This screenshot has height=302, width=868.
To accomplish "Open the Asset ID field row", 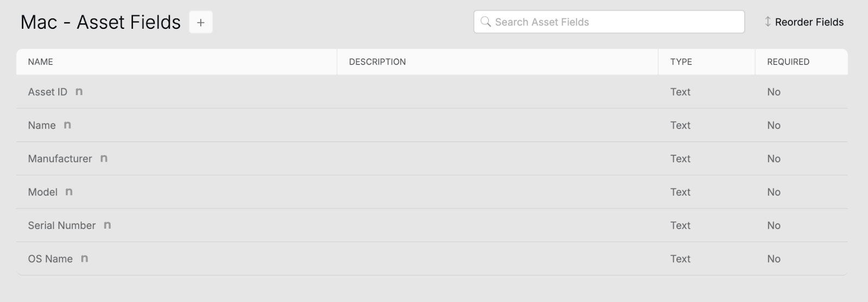I will [432, 92].
